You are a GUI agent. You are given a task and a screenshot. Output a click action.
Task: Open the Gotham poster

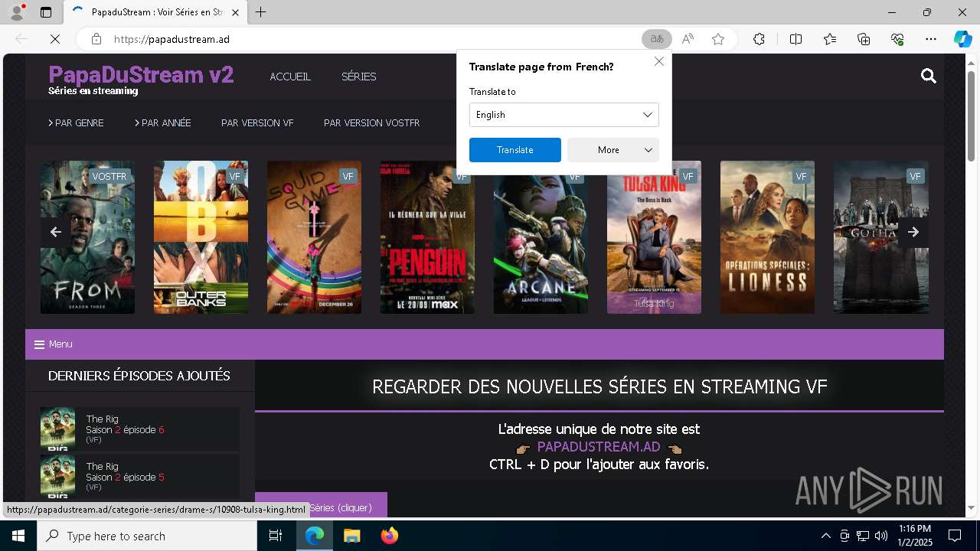pyautogui.click(x=880, y=237)
